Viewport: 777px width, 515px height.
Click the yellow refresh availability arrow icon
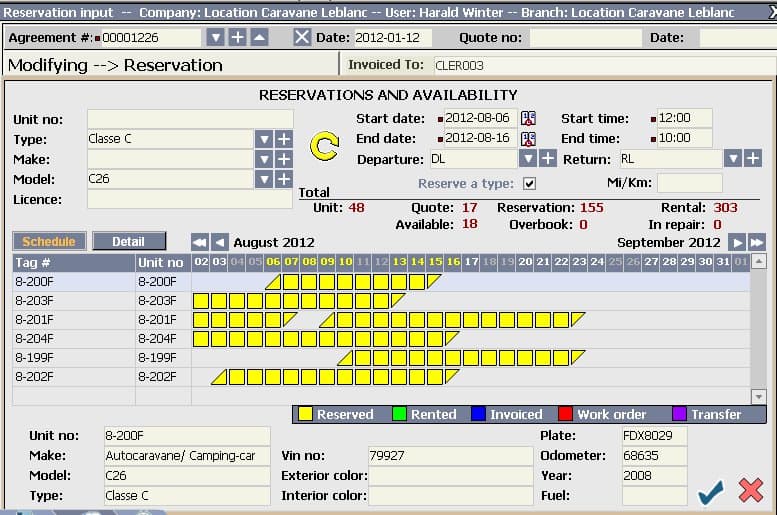pyautogui.click(x=325, y=148)
